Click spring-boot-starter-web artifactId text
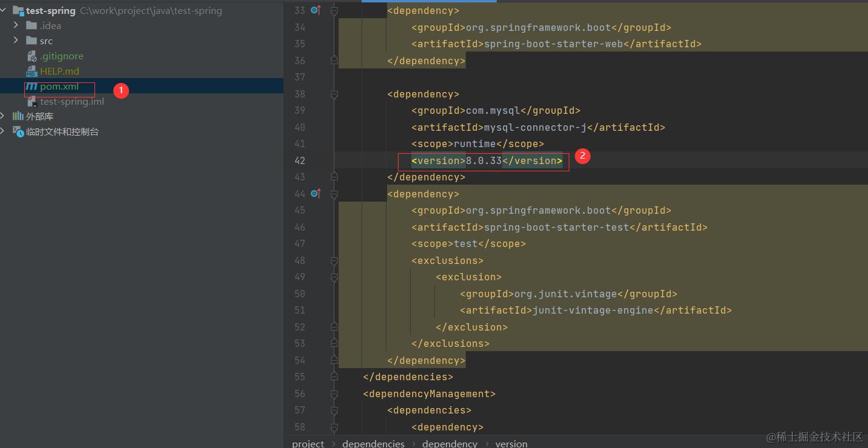Image resolution: width=868 pixels, height=448 pixels. click(x=554, y=44)
